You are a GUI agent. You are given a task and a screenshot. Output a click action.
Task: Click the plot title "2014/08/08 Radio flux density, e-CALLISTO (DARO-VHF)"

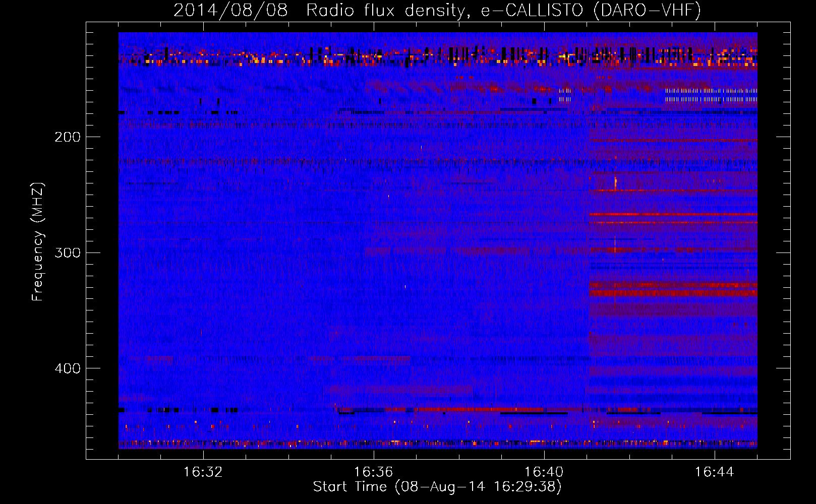[x=437, y=10]
